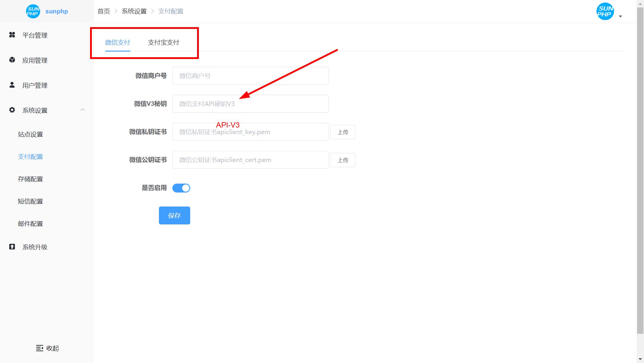Focus the 微信商户号 input field
Image resolution: width=644 pixels, height=363 pixels.
coord(250,76)
